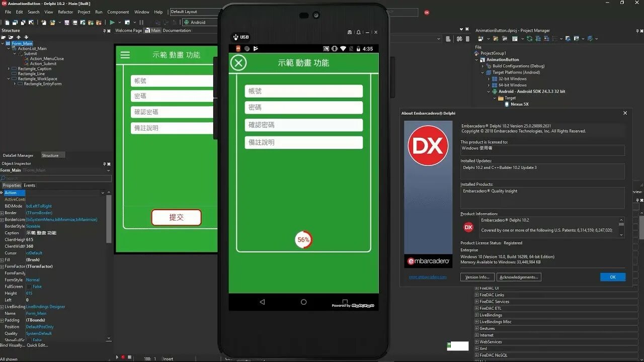
Task: Click the Run Without Debugging icon
Action: click(x=127, y=22)
